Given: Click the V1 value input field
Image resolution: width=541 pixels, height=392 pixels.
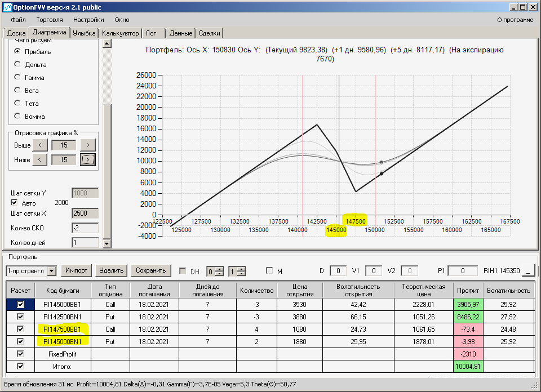Looking at the screenshot, I should pyautogui.click(x=373, y=271).
